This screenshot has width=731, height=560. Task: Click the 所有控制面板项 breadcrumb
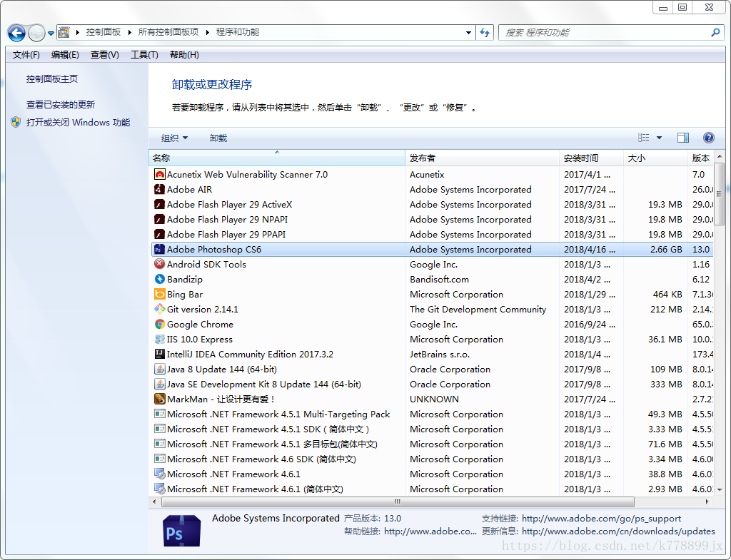tap(168, 32)
